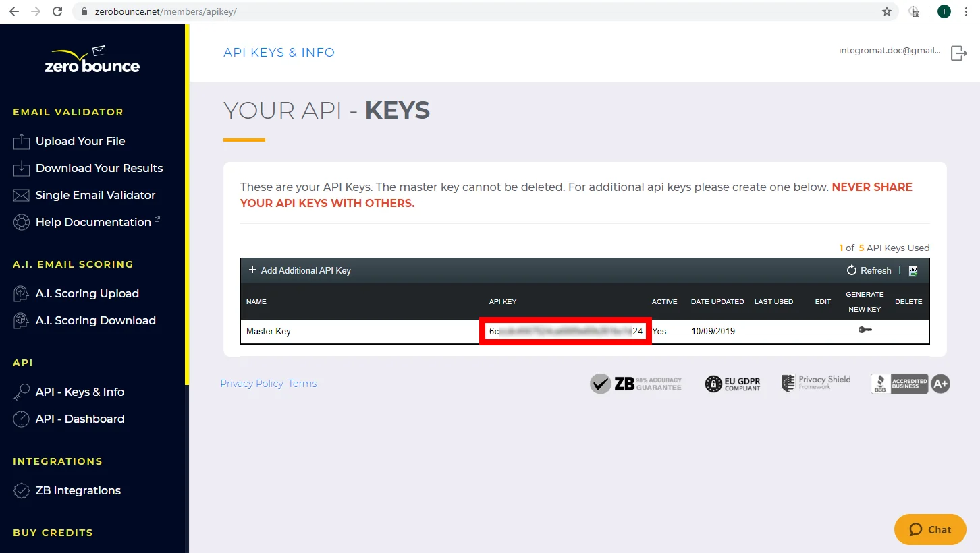Click the integromat.doc@gmail account email
Image resolution: width=980 pixels, height=553 pixels.
point(890,51)
